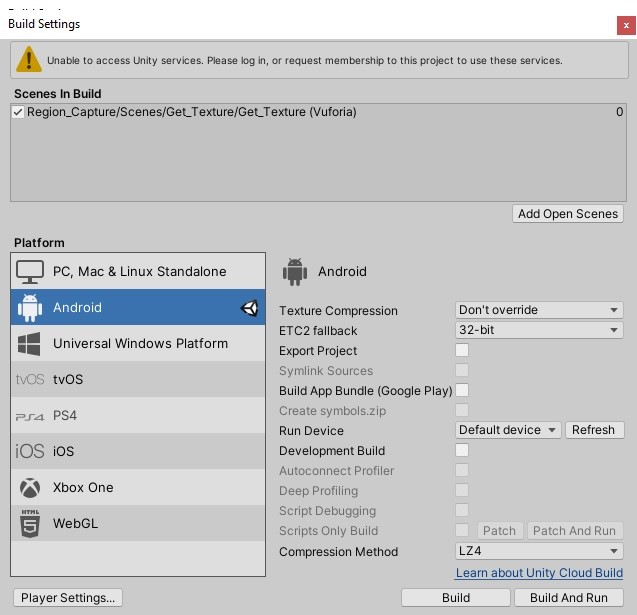Open the Texture Compression dropdown
The height and width of the screenshot is (615, 637).
[x=539, y=310]
